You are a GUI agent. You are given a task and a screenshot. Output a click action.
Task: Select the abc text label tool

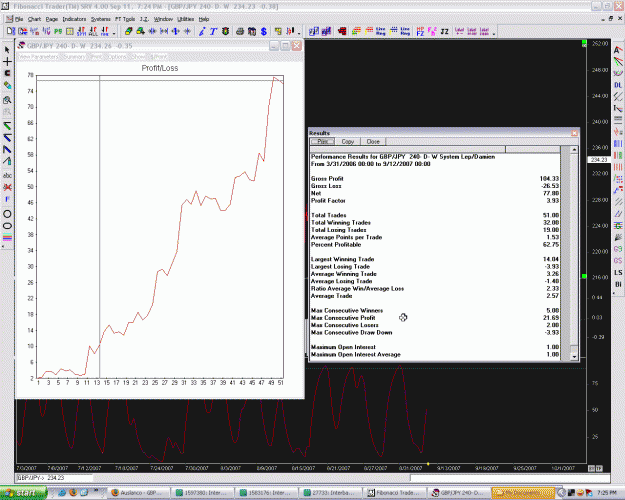(x=7, y=175)
